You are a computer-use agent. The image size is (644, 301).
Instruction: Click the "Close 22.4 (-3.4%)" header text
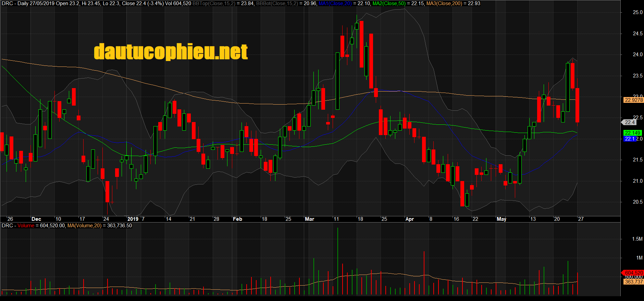tap(143, 3)
